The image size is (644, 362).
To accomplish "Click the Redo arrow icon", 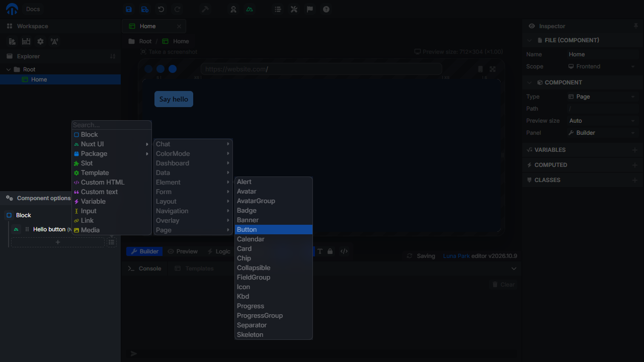I will tap(177, 9).
